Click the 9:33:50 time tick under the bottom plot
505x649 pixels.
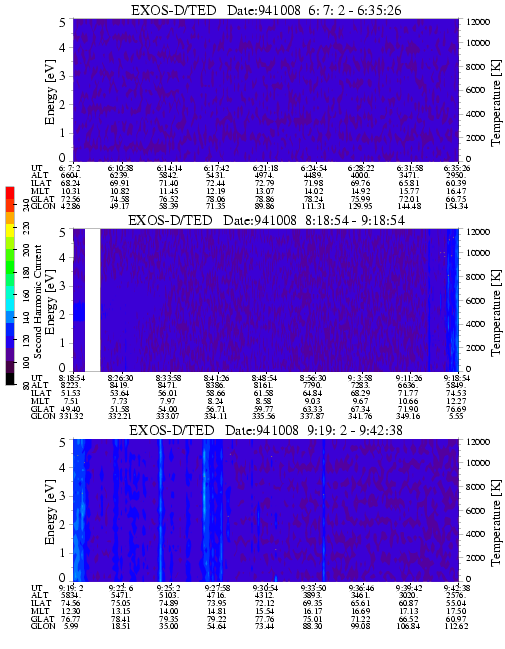tap(313, 588)
